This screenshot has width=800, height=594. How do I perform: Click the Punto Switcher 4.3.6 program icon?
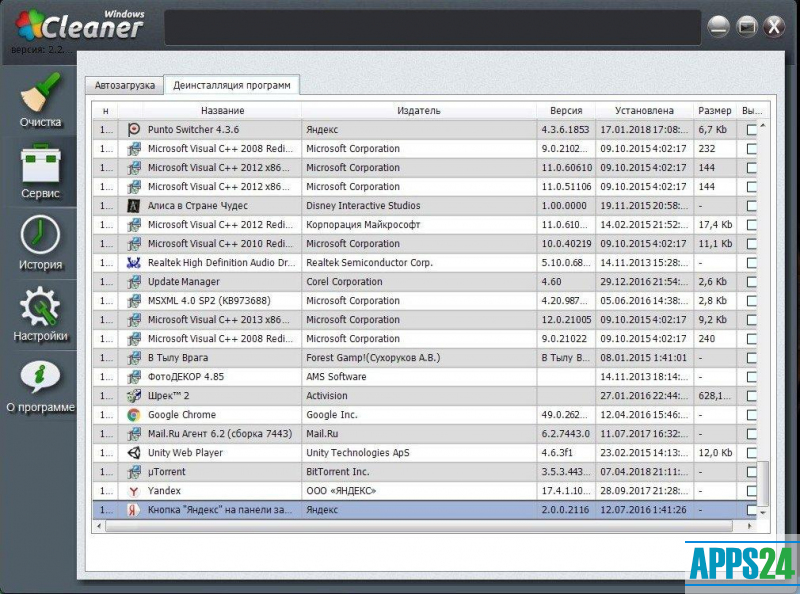click(134, 129)
